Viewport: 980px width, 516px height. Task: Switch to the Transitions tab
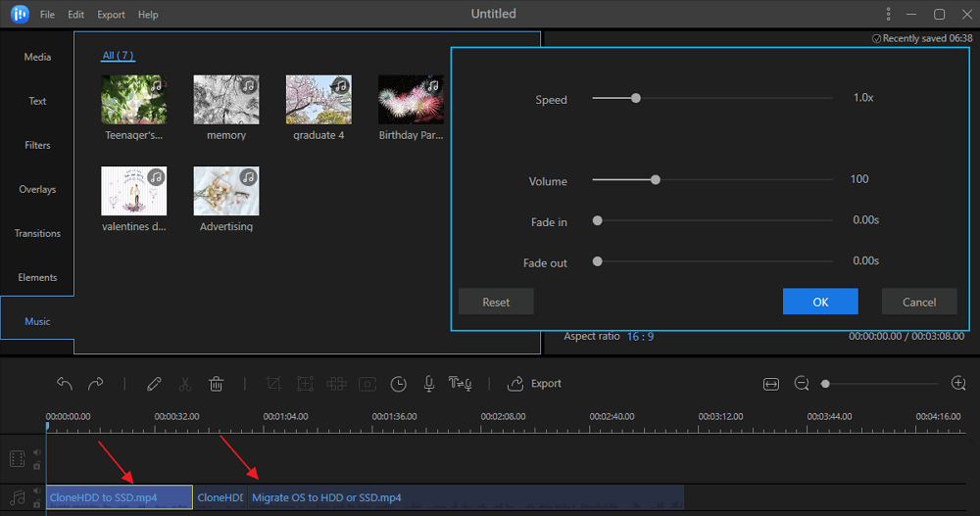click(x=37, y=233)
